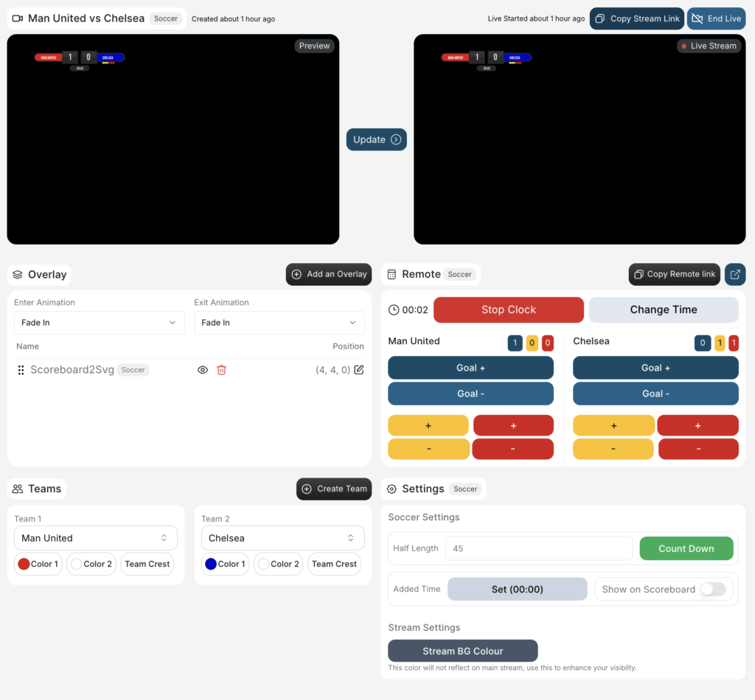Viewport: 755px width, 700px height.
Task: Toggle Scoreboard2Svg visibility eye icon
Action: (203, 370)
